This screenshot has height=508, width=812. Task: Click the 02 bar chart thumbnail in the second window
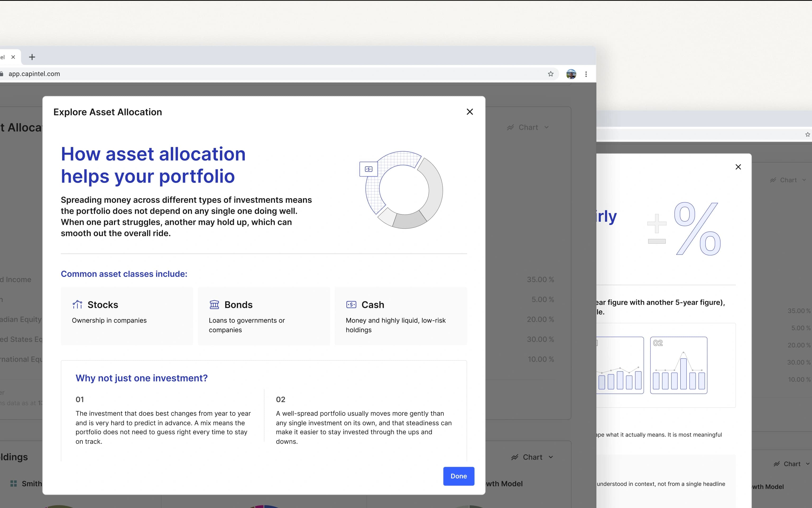pyautogui.click(x=679, y=365)
